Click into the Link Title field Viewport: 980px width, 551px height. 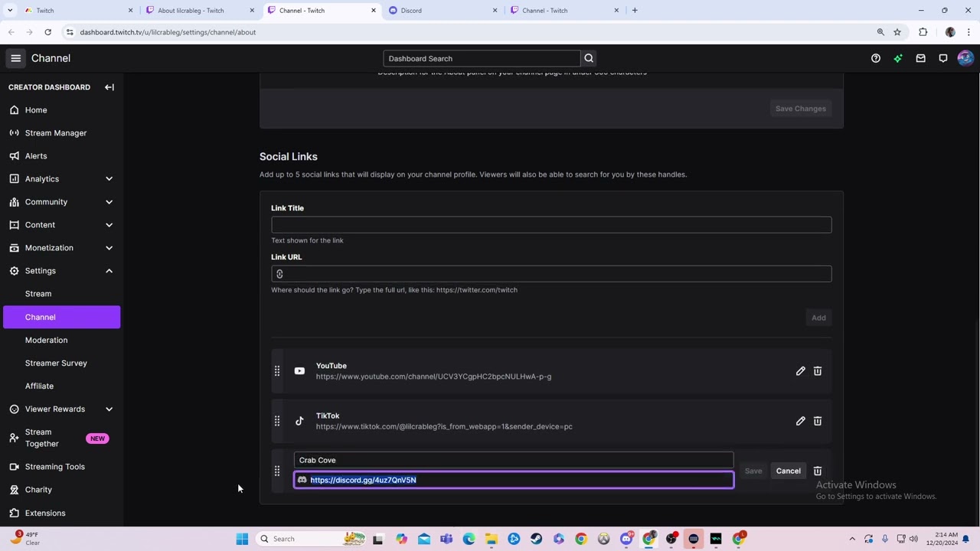pyautogui.click(x=551, y=224)
